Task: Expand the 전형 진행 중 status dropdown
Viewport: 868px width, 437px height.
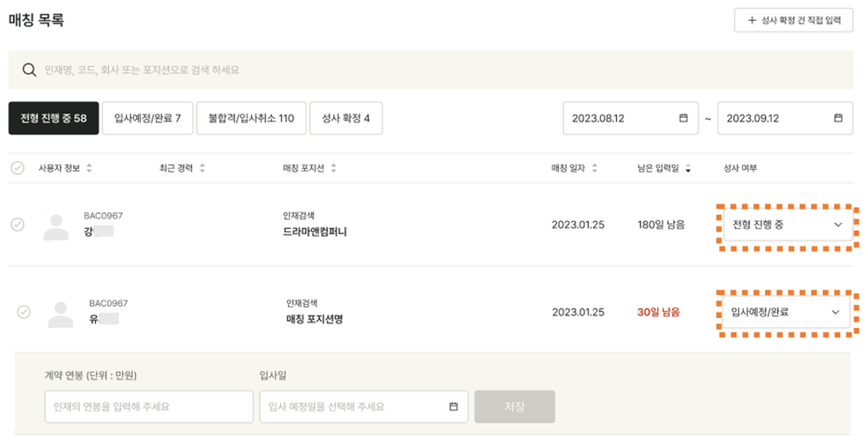Action: [788, 225]
